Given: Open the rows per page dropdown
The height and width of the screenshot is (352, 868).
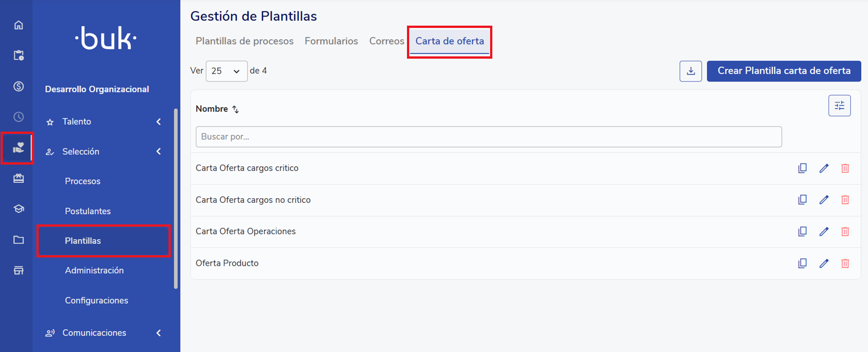Looking at the screenshot, I should pyautogui.click(x=226, y=71).
